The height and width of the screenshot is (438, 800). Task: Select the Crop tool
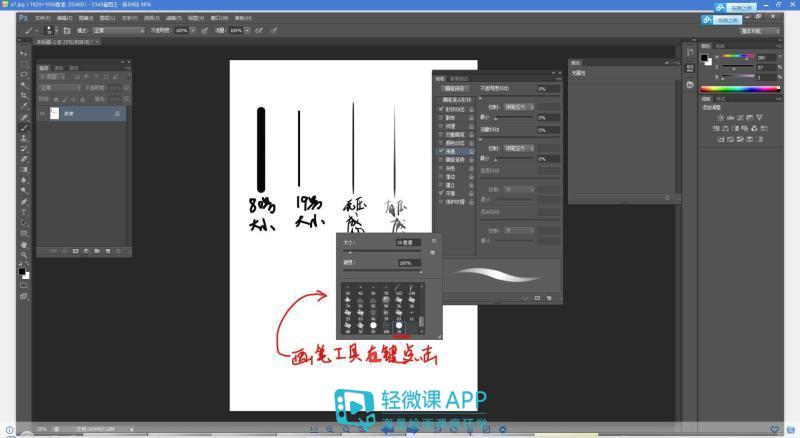pos(24,96)
